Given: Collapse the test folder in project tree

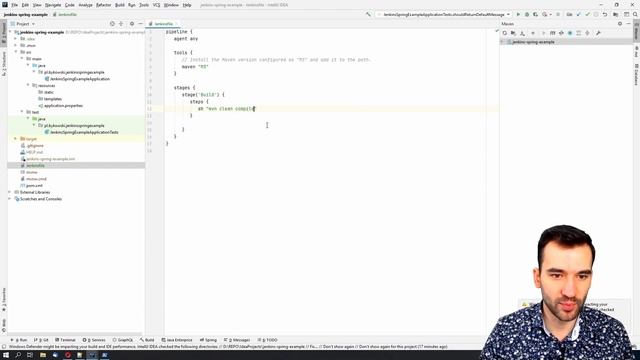Looking at the screenshot, I should click(22, 111).
